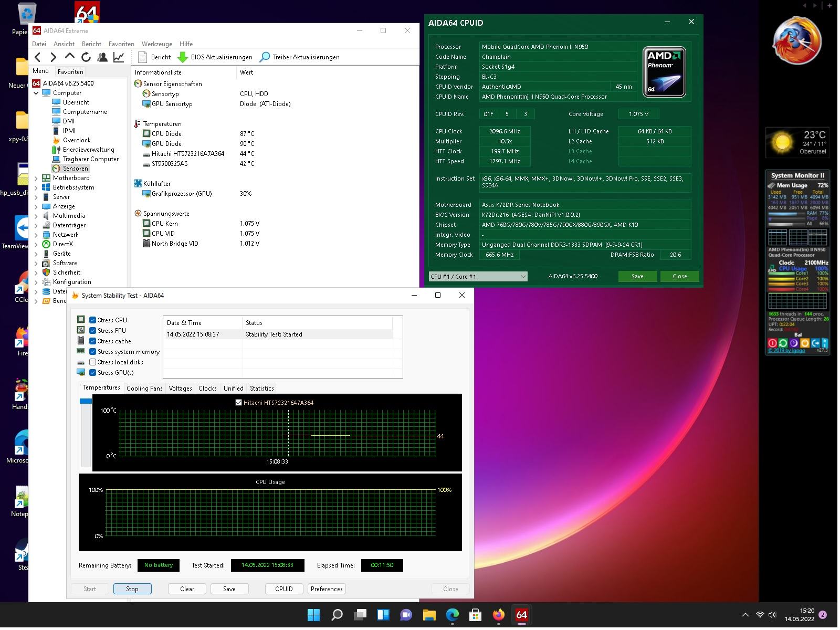Open the Werkzeuge menu
Image resolution: width=840 pixels, height=630 pixels.
157,44
